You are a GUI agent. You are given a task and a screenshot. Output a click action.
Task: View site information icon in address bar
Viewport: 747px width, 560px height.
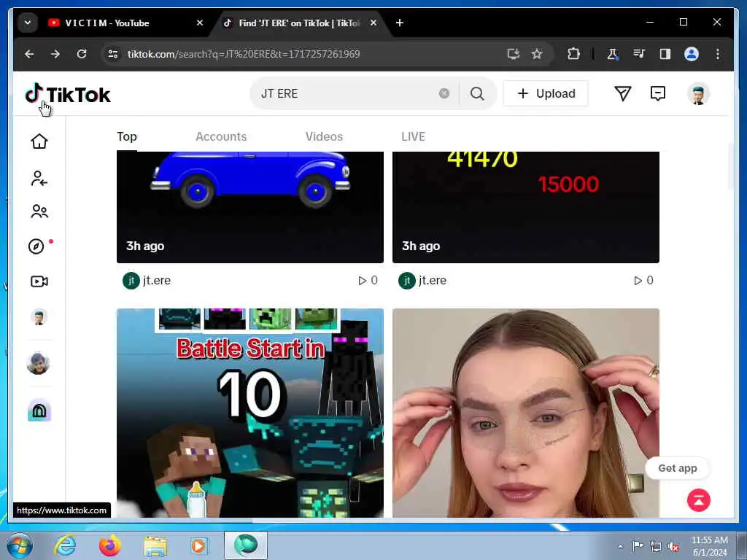pos(113,54)
